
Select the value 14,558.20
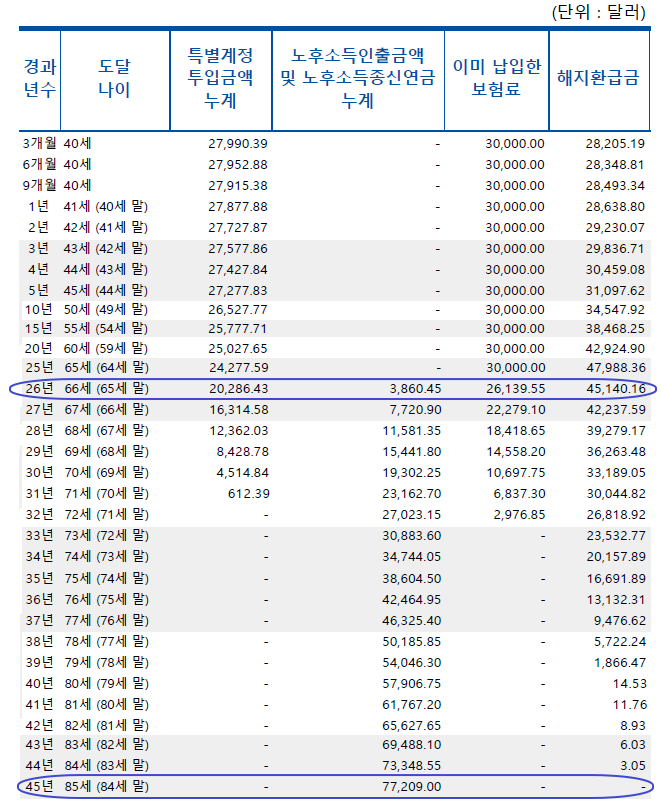click(x=516, y=452)
